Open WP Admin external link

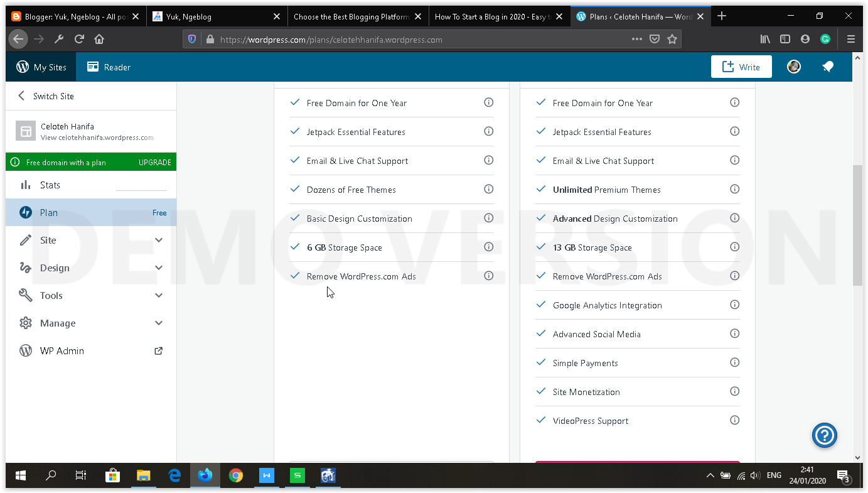pos(159,351)
